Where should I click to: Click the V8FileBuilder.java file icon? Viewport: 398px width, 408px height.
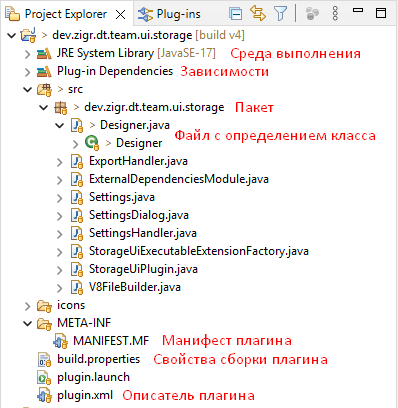(x=77, y=288)
